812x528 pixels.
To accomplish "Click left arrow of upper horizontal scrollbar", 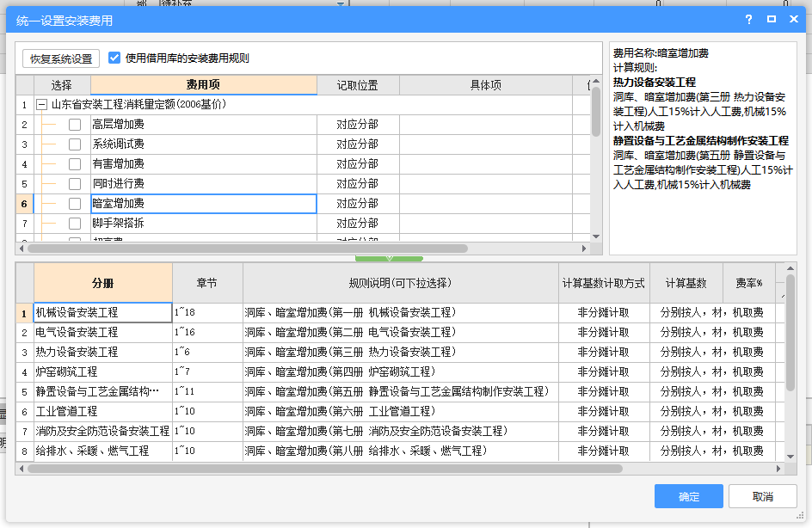I will pyautogui.click(x=22, y=249).
